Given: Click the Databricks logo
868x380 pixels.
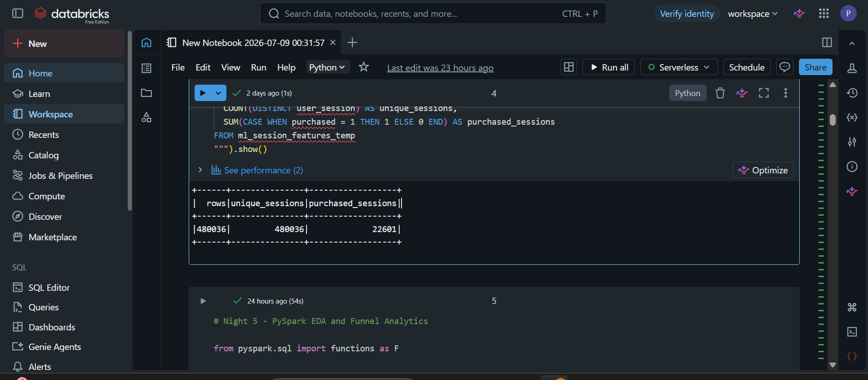Looking at the screenshot, I should pos(72,15).
